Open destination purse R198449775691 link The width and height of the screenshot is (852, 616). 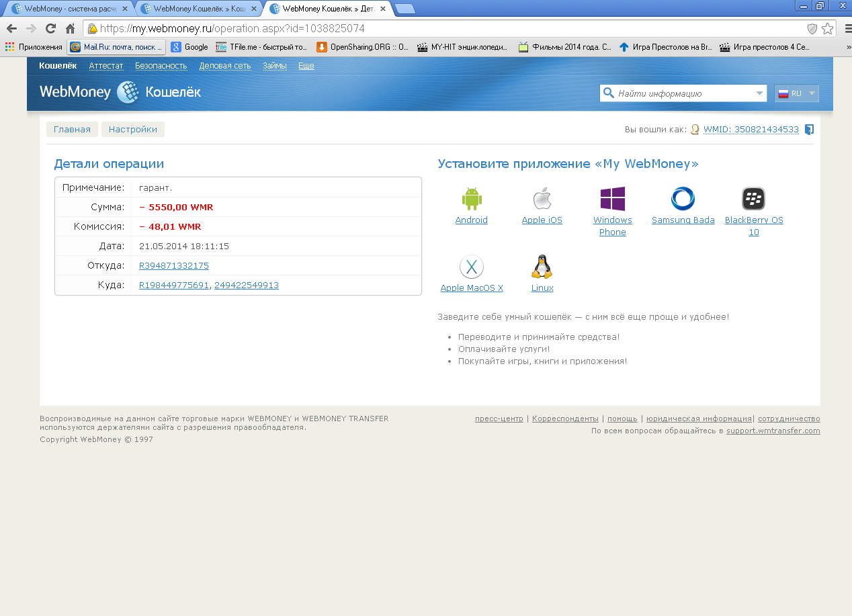(x=174, y=285)
